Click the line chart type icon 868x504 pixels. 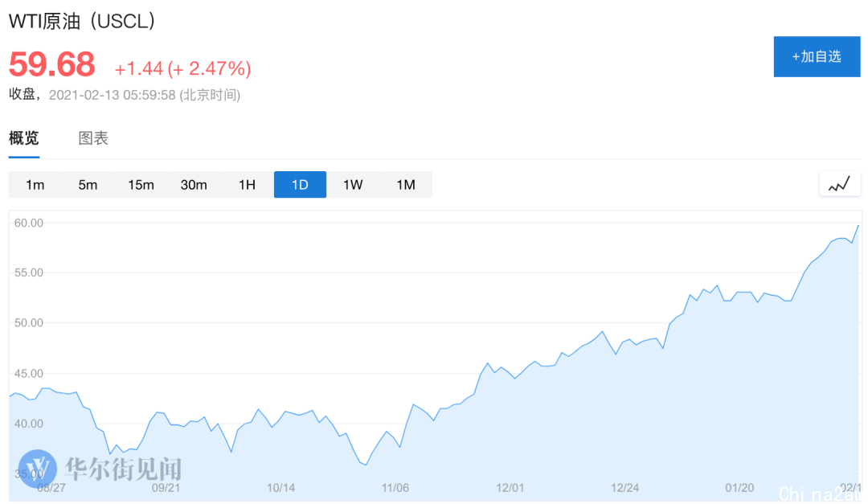pyautogui.click(x=839, y=184)
